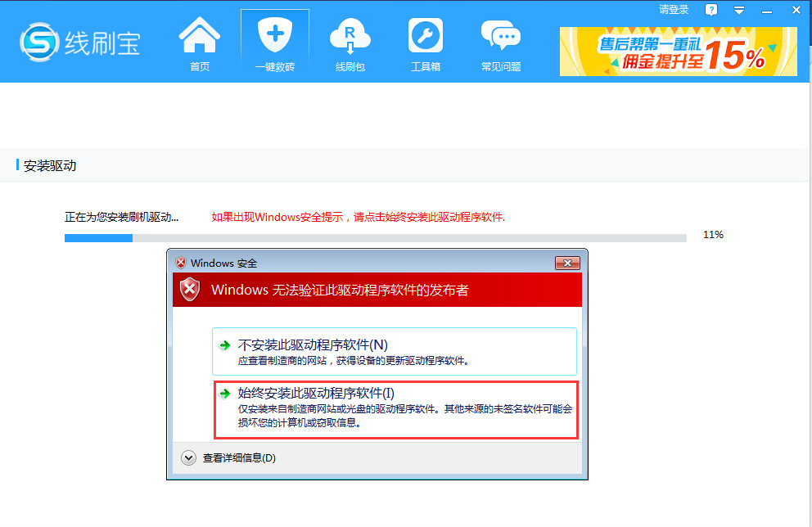
Task: Click green arrow beside 始终安装此驱动程序软件
Action: click(225, 394)
